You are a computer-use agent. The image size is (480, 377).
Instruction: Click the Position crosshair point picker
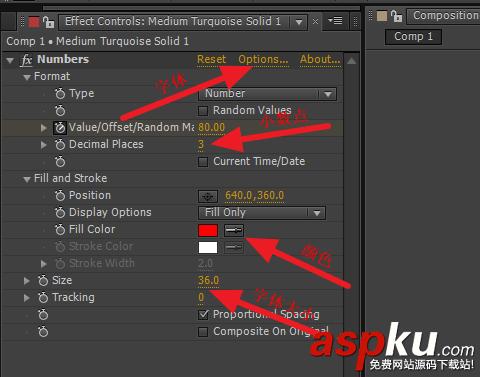[208, 196]
